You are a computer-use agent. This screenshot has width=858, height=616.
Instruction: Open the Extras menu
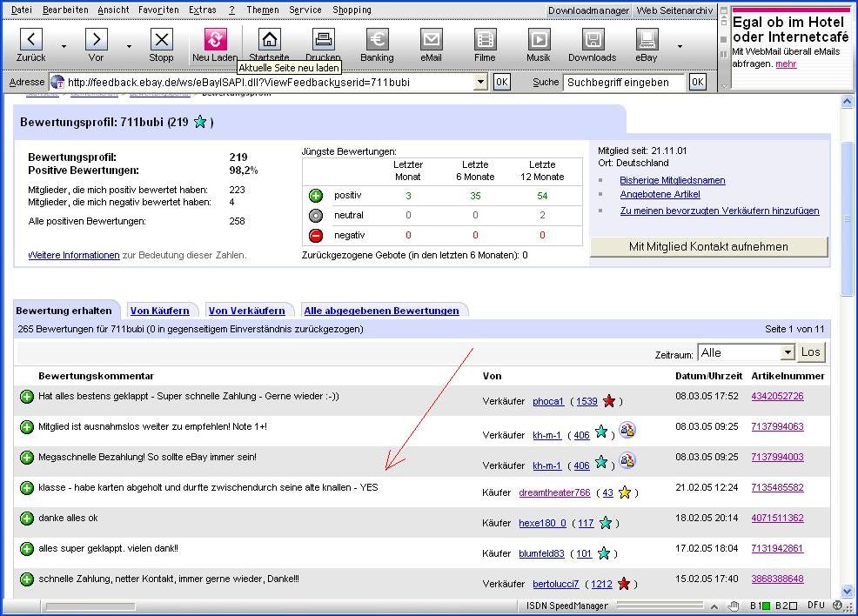(203, 10)
